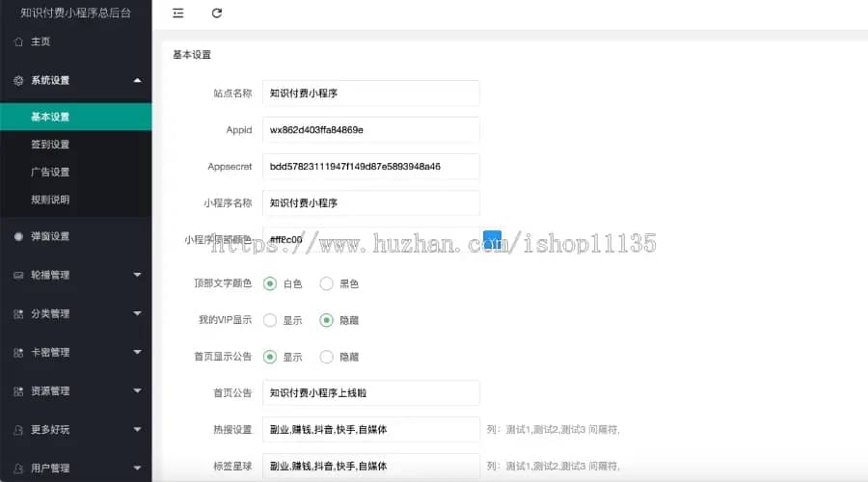Screen dimensions: 868x482
Task: Click the icon beside 资源管理
Action: pyautogui.click(x=18, y=391)
